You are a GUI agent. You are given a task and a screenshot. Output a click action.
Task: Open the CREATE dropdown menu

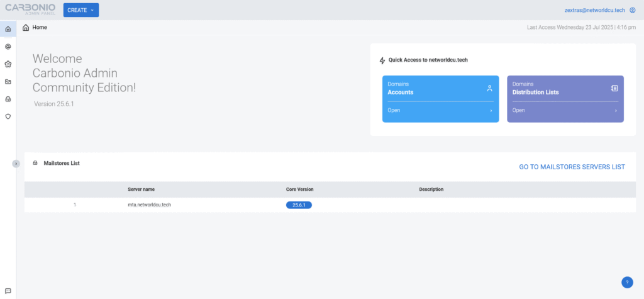[81, 10]
